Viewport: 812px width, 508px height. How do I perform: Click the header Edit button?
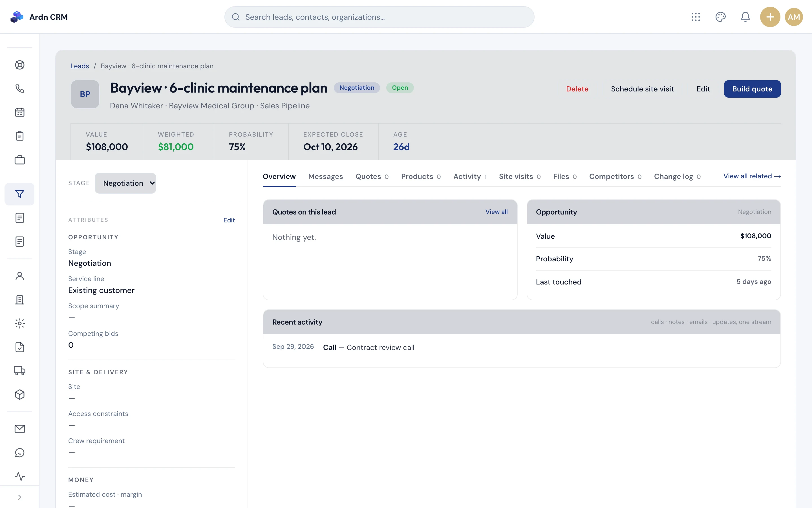pos(703,89)
